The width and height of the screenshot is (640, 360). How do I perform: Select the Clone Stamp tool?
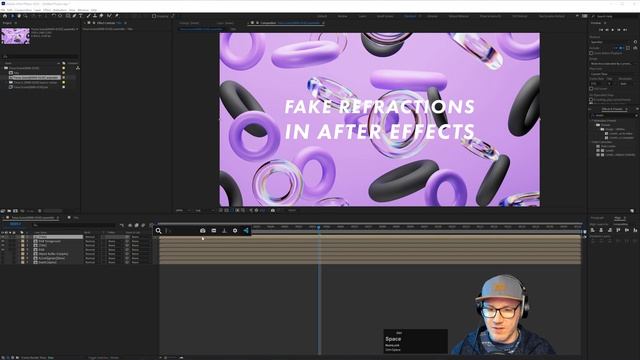[95, 16]
